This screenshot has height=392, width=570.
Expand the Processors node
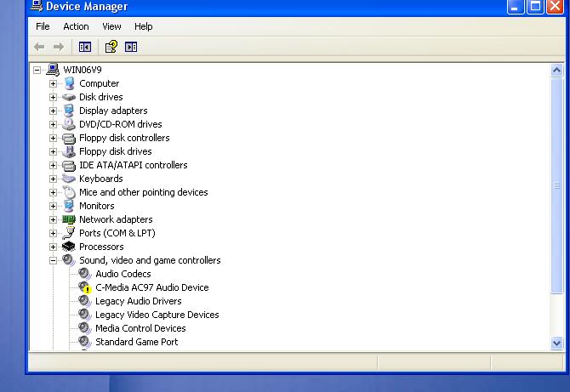(53, 247)
